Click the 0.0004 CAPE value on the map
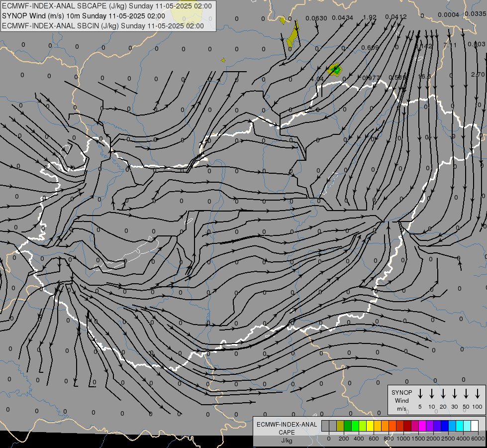This screenshot has height=448, width=487. [x=449, y=14]
